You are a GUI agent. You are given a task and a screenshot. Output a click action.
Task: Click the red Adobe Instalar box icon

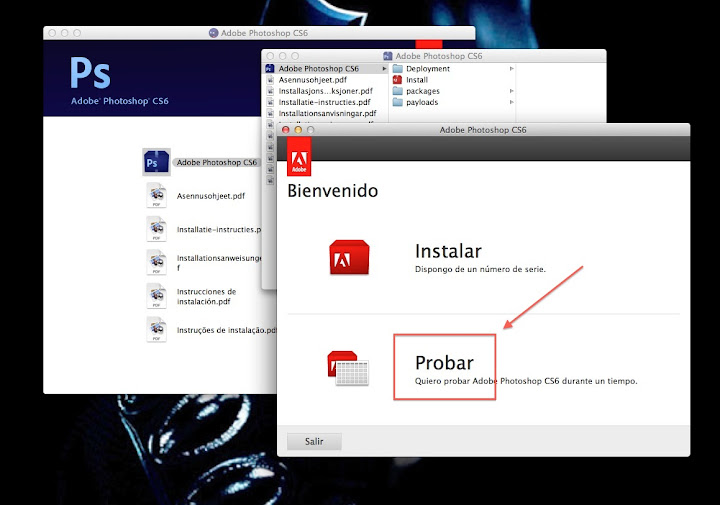[x=349, y=257]
